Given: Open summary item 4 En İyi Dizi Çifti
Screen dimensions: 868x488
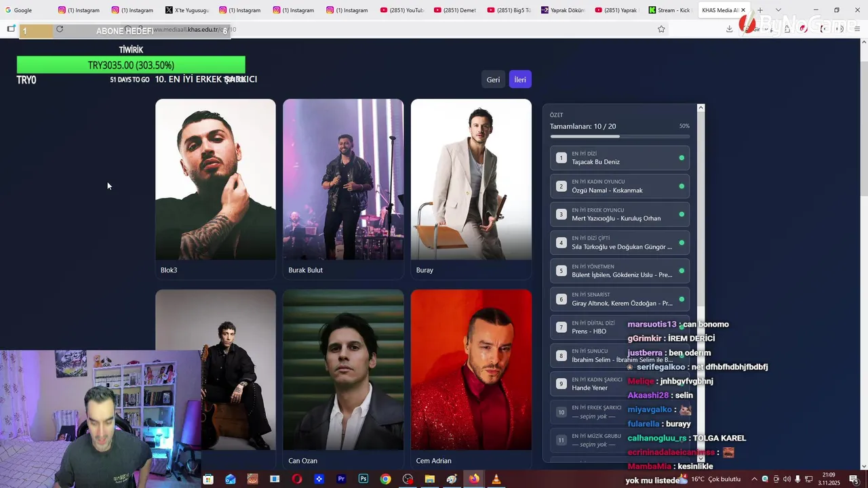Looking at the screenshot, I should [620, 243].
